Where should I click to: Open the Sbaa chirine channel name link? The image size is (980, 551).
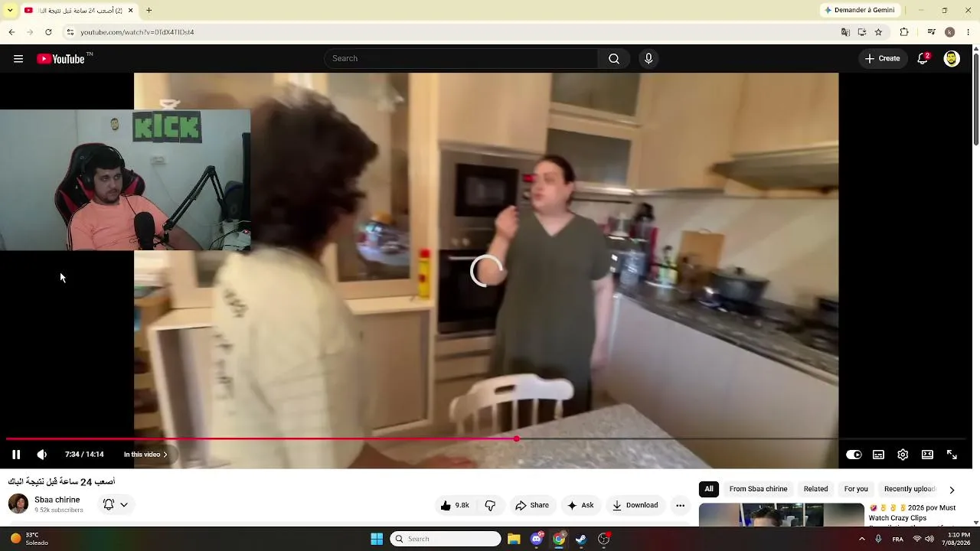tap(57, 500)
